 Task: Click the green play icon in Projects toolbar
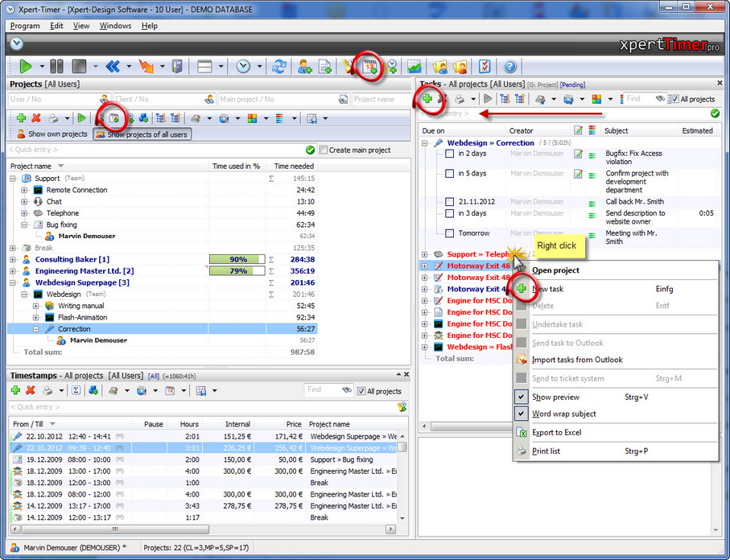coord(81,118)
